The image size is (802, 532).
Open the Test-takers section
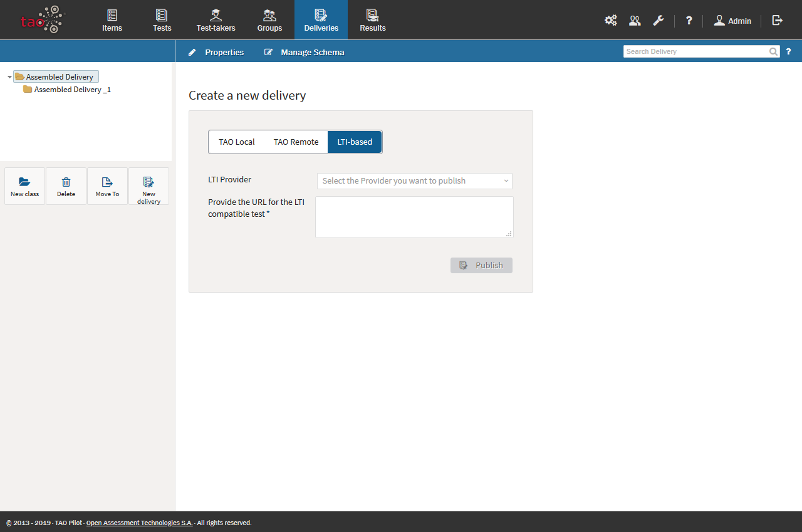216,20
